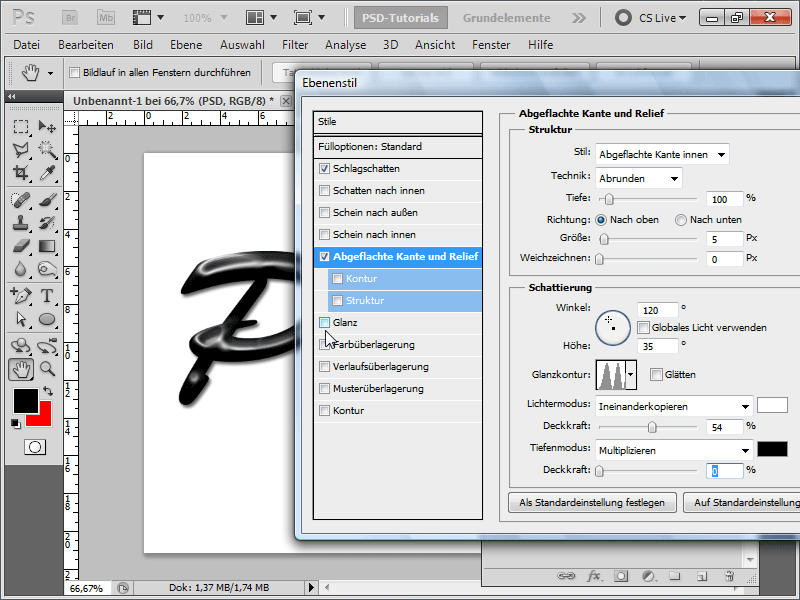Select the Ellipse shape tool
This screenshot has height=600, width=800.
tap(47, 319)
